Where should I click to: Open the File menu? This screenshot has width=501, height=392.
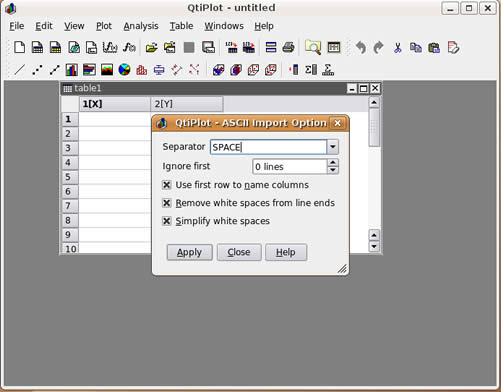click(17, 26)
